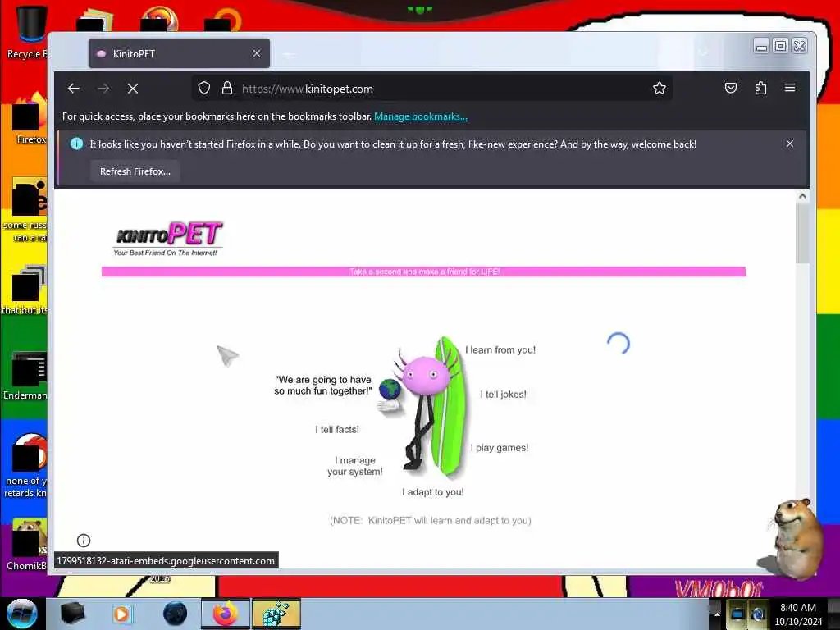Open the Extensions puzzle icon

pyautogui.click(x=760, y=88)
